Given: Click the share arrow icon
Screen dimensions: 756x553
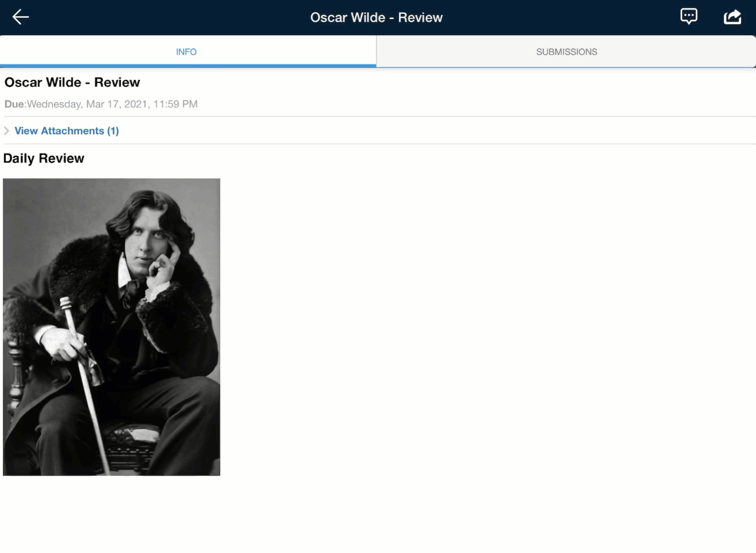Looking at the screenshot, I should coord(732,17).
